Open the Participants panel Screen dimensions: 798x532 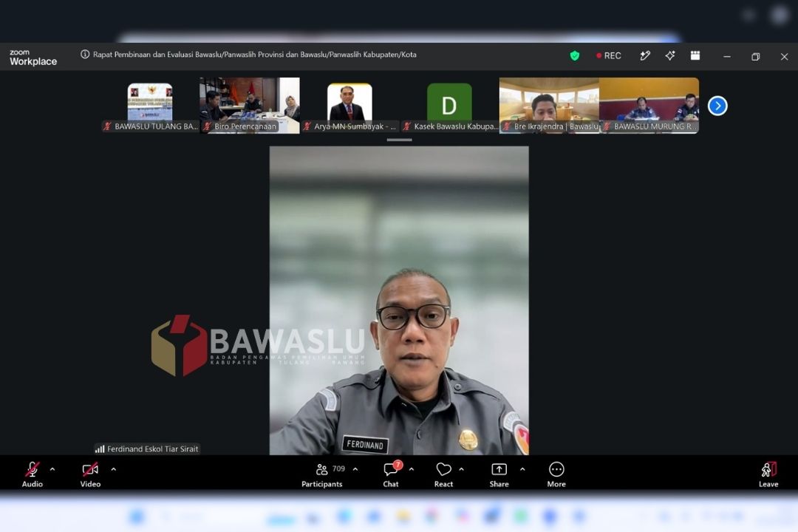[x=321, y=474]
